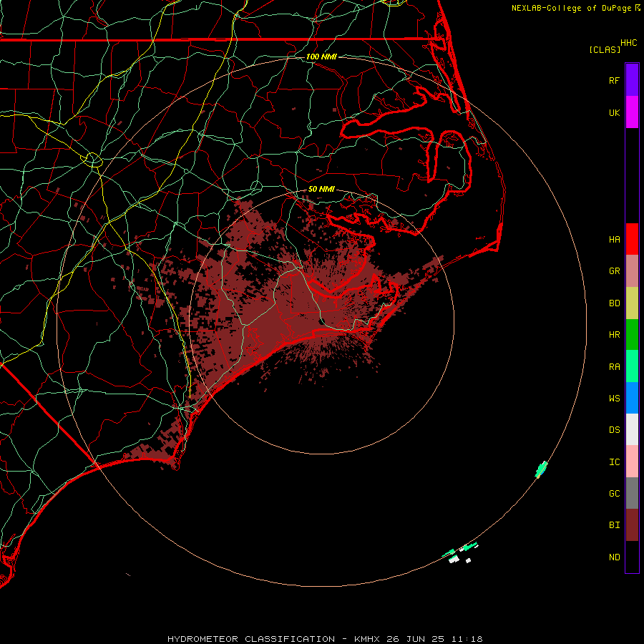Viewport: 644px width, 644px height.
Task: Click the '11:18' timestamp text
Action: [467, 639]
